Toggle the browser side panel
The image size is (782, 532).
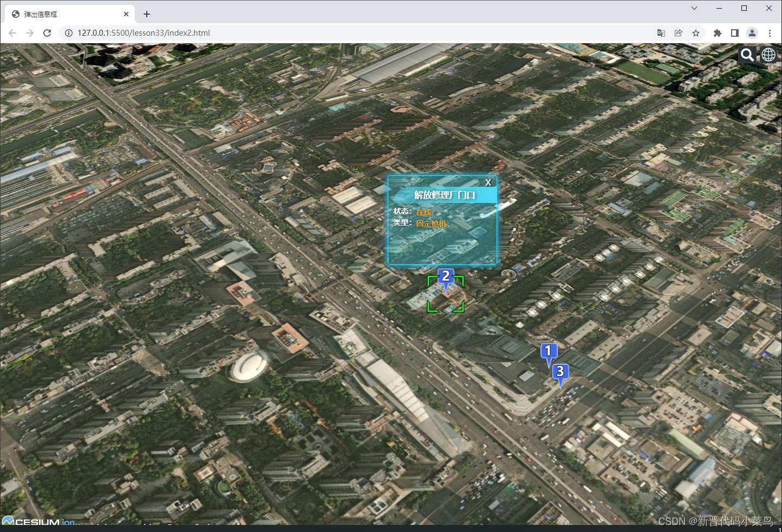click(735, 33)
